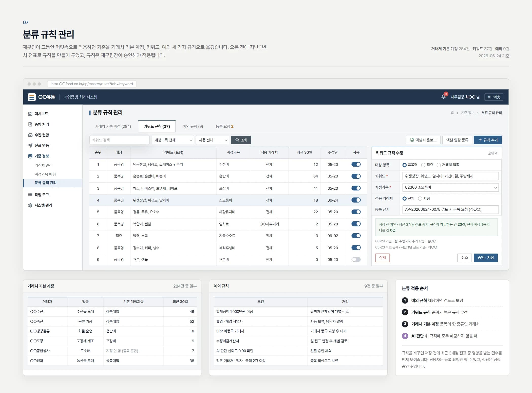Click 등록 근거 text field

pyautogui.click(x=450, y=209)
